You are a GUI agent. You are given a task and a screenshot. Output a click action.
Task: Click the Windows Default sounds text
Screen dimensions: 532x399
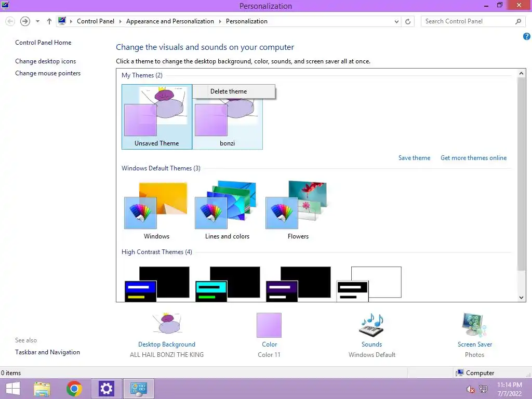pyautogui.click(x=372, y=354)
